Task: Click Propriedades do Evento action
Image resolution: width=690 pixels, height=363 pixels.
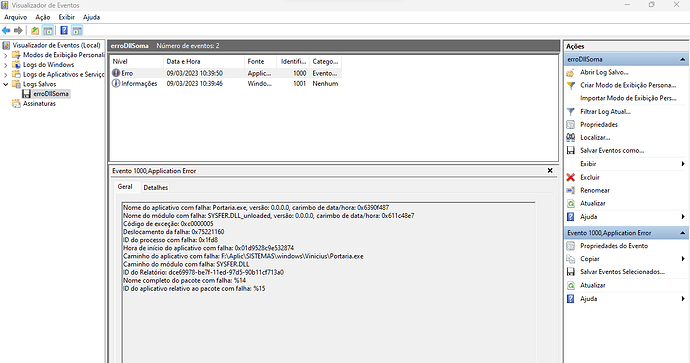Action: tap(614, 246)
